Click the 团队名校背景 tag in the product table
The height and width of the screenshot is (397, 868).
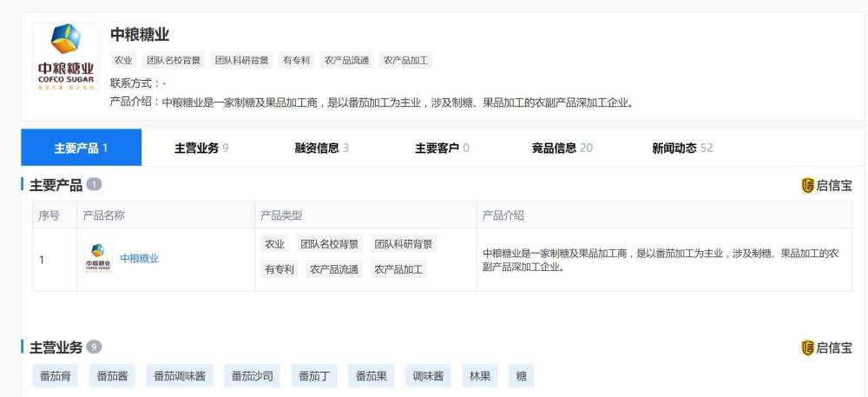pos(329,244)
